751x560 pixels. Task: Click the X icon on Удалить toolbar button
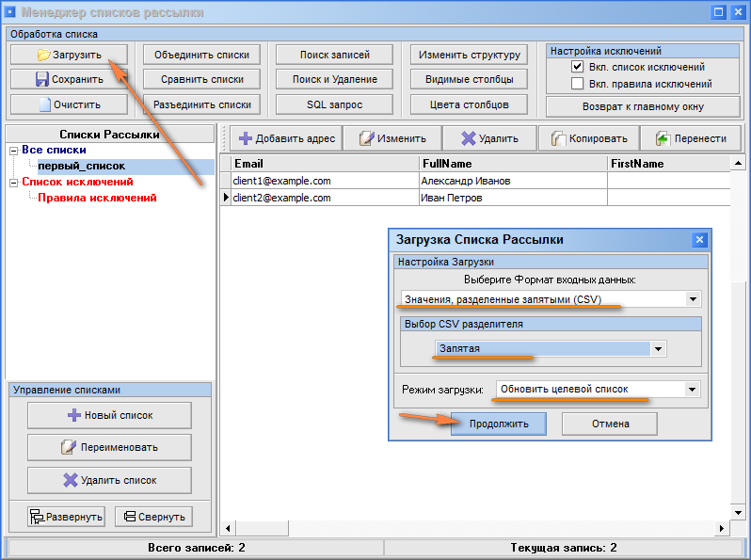(468, 138)
